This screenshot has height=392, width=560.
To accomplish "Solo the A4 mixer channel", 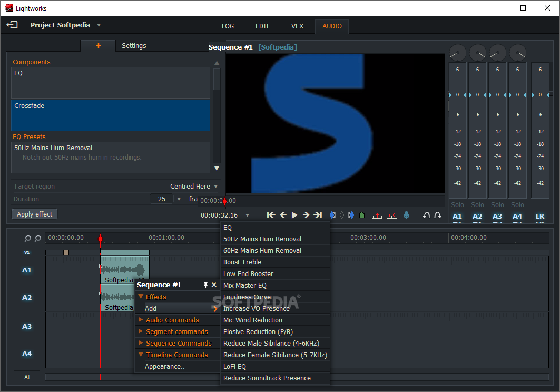I will [517, 205].
